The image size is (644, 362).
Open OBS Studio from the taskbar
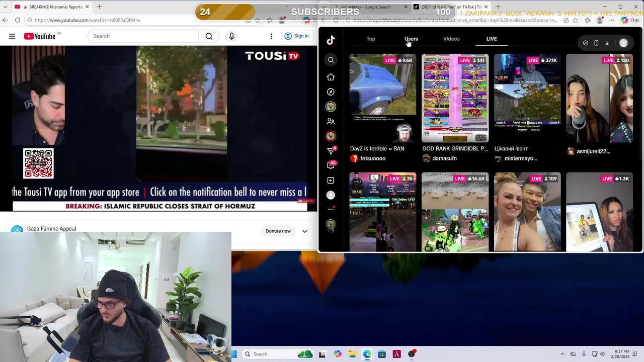412,354
